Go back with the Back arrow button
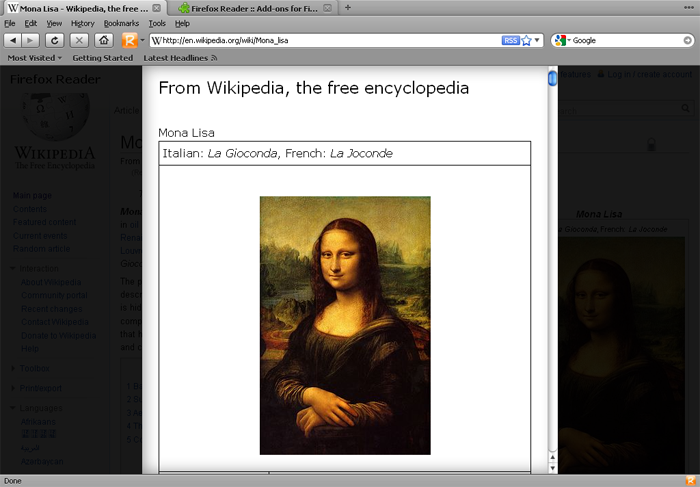 pyautogui.click(x=13, y=41)
